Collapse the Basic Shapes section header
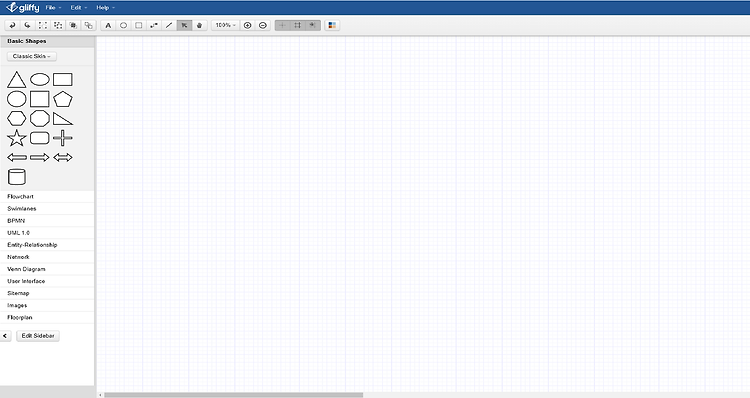This screenshot has height=398, width=750. click(x=47, y=42)
